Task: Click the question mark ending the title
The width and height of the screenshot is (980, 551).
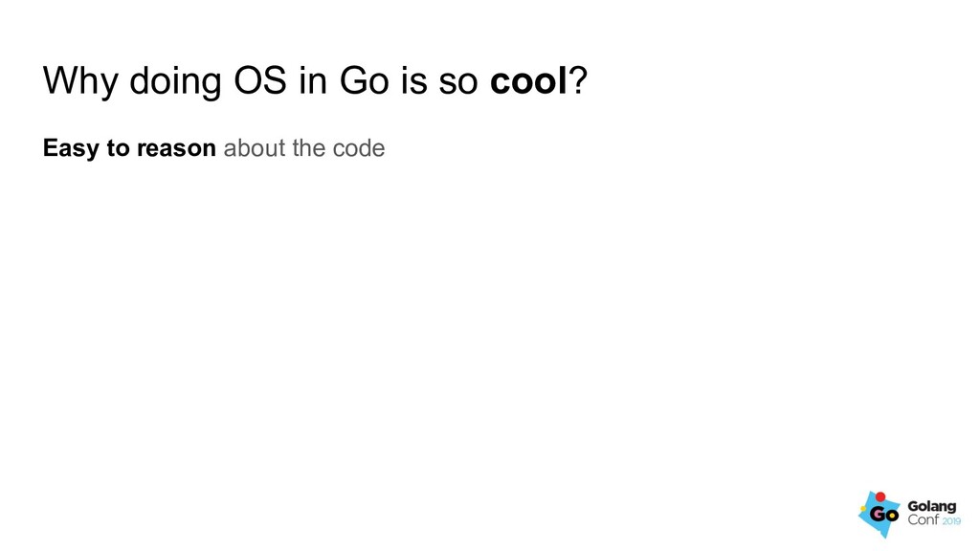Action: click(577, 80)
